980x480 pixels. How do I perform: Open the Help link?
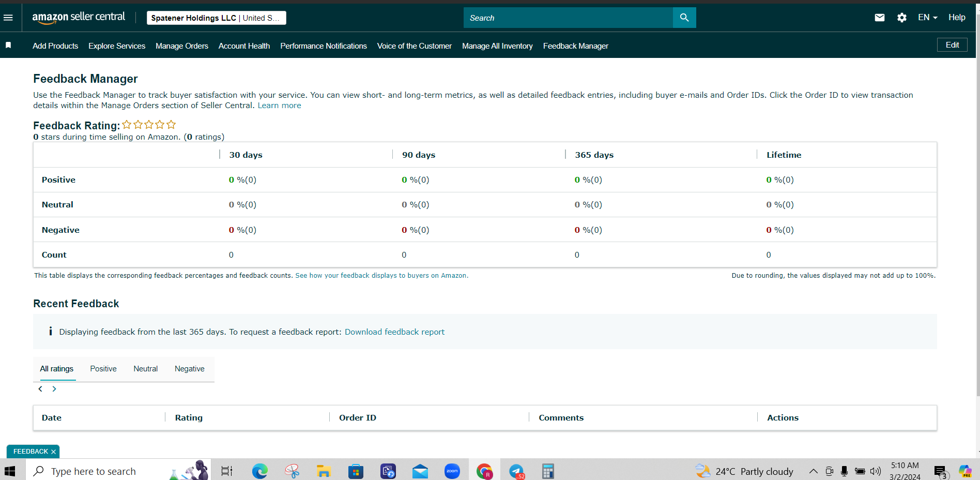(x=957, y=18)
